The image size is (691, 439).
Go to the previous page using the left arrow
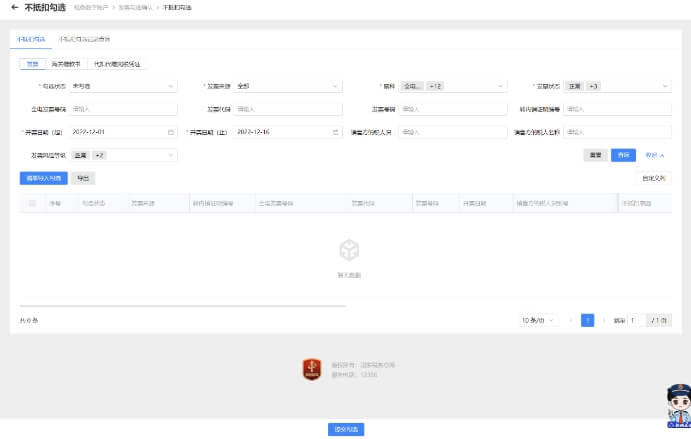(571, 320)
